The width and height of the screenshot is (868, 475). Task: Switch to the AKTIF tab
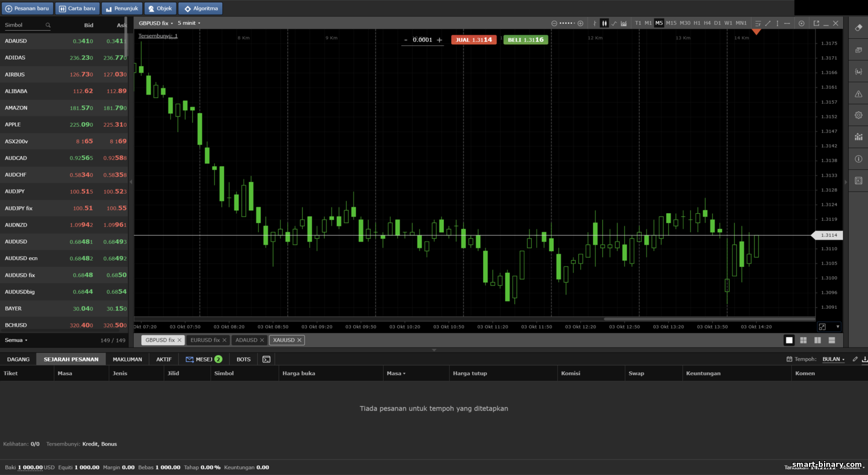pos(164,359)
